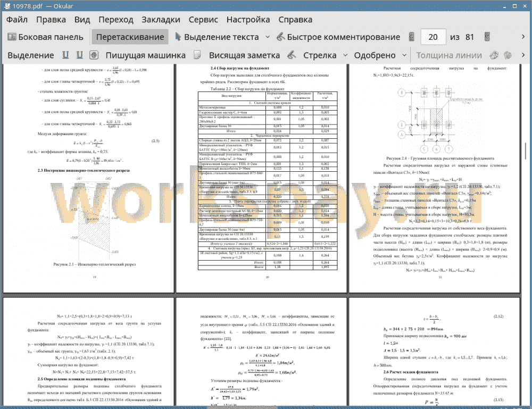The image size is (532, 409).
Task: Open the Настройка menu
Action: click(248, 20)
